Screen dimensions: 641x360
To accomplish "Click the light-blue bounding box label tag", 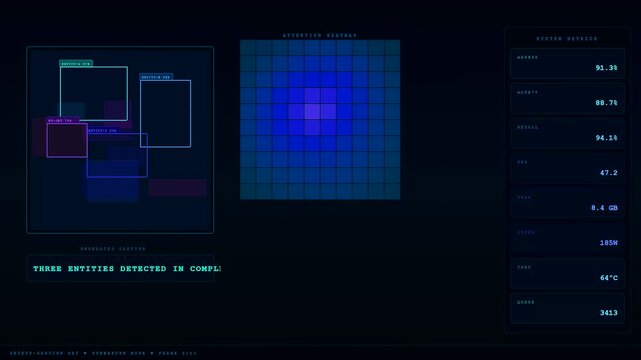I will [x=156, y=77].
